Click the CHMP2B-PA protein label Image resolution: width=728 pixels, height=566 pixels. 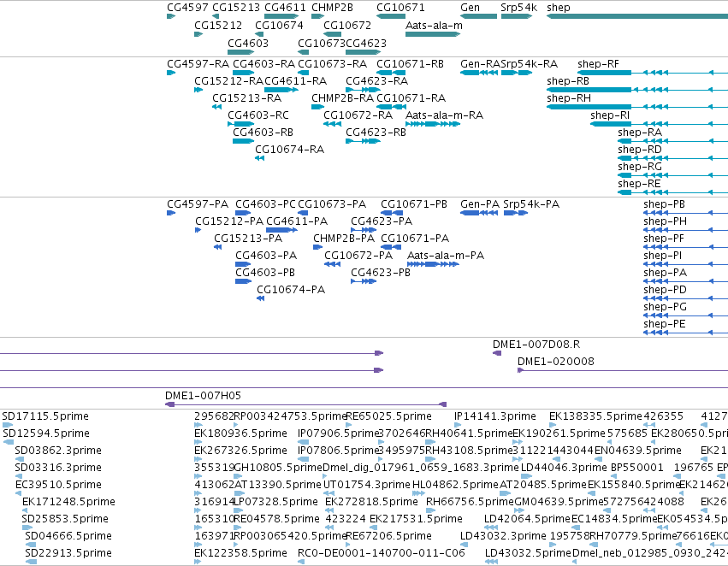344,239
